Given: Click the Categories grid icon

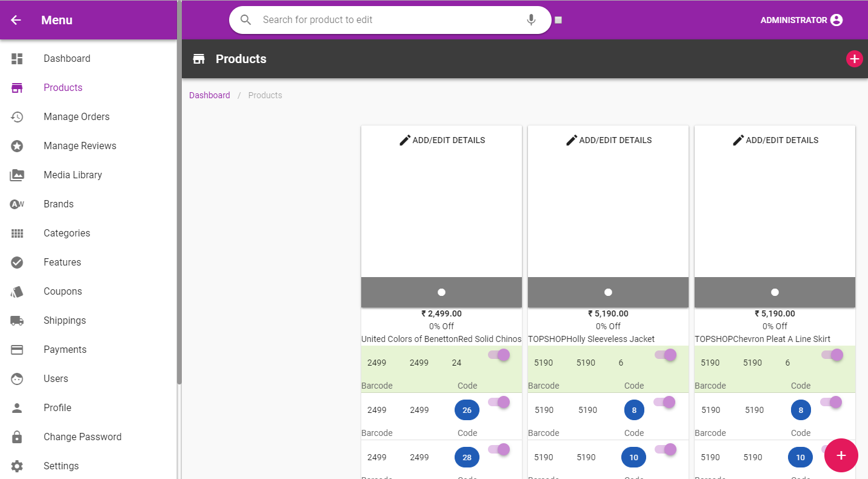Looking at the screenshot, I should tap(17, 233).
